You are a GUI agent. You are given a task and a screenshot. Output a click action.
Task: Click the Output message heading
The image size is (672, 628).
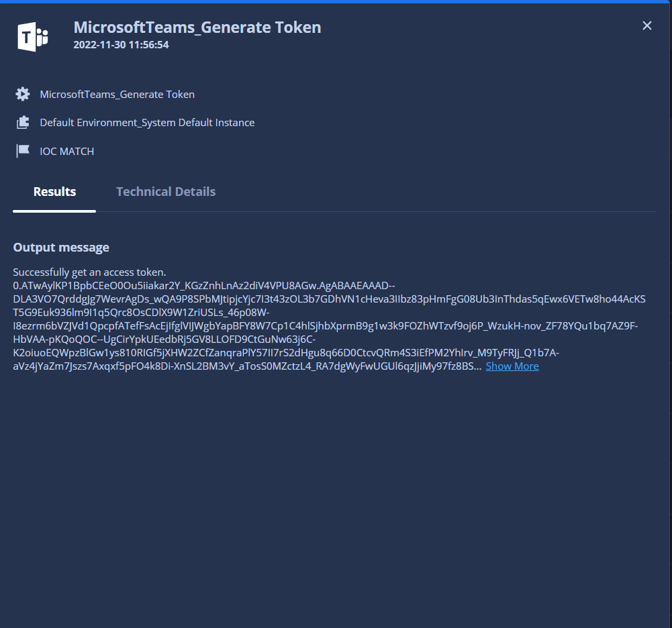pyautogui.click(x=61, y=247)
